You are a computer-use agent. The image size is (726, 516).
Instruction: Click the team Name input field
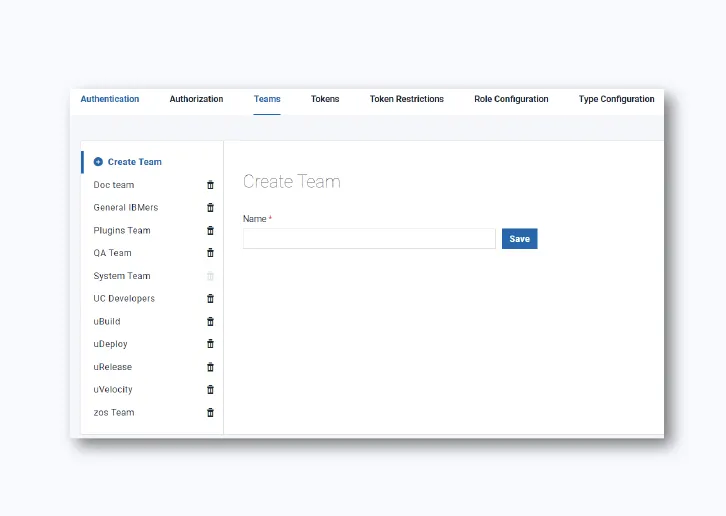[x=369, y=239]
